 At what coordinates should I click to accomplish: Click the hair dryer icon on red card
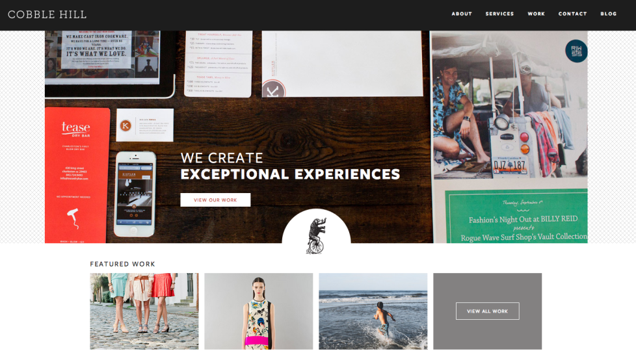click(73, 218)
